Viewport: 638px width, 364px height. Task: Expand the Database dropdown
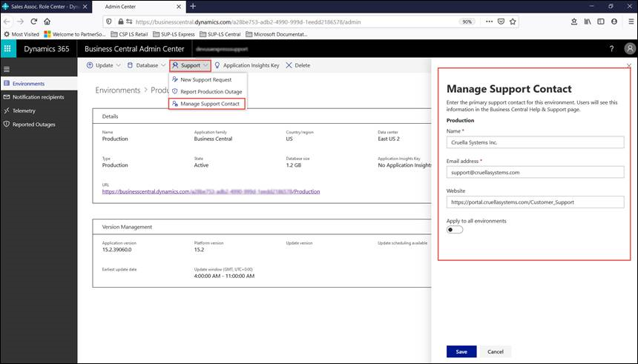click(145, 65)
